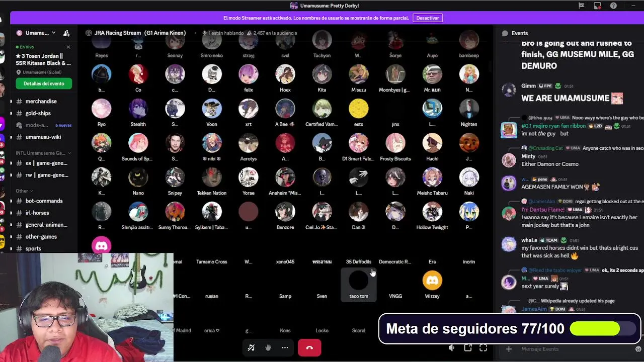
Task: Open the sports channel
Action: pos(33,249)
